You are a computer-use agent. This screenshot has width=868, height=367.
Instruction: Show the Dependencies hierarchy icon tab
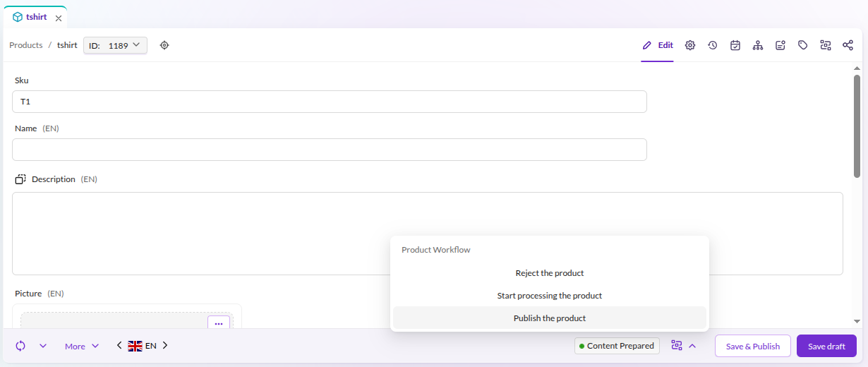click(758, 45)
